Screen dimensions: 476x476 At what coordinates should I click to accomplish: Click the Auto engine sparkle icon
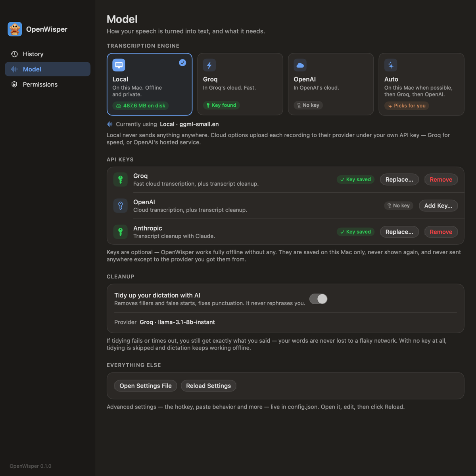click(391, 65)
